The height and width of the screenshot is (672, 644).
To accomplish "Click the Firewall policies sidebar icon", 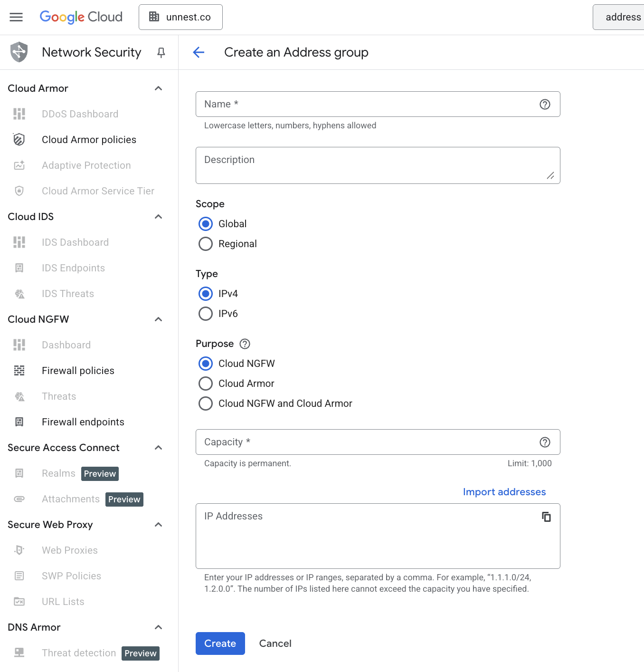I will [x=19, y=371].
